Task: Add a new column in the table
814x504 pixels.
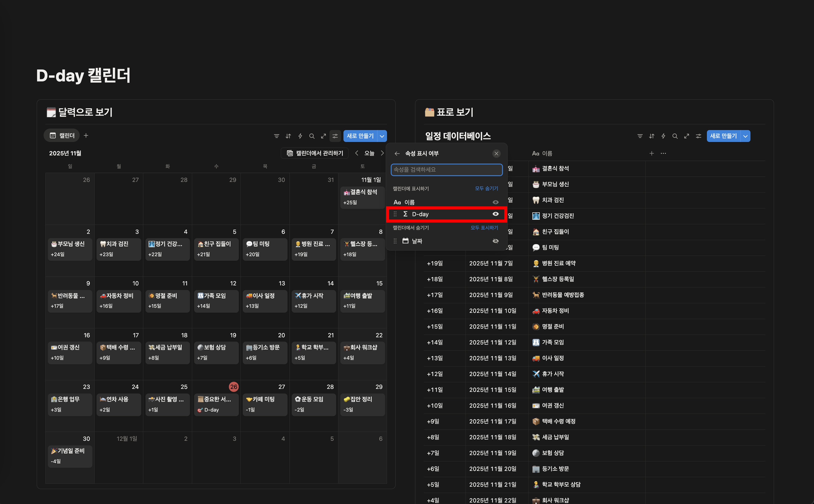Action: click(x=651, y=153)
